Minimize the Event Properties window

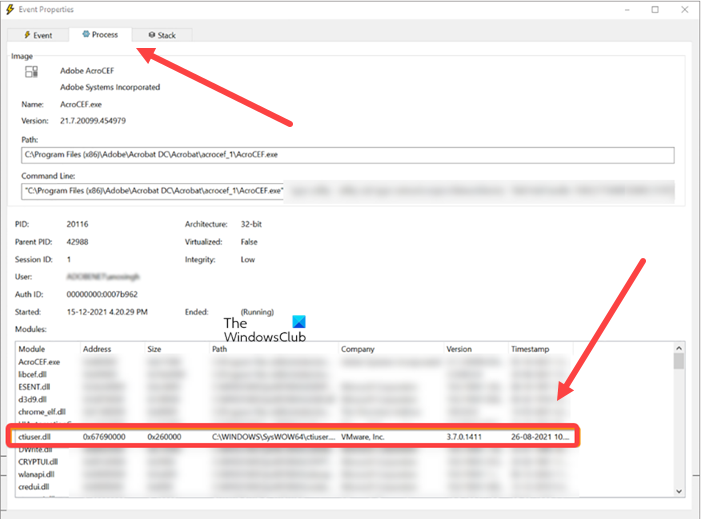[627, 9]
